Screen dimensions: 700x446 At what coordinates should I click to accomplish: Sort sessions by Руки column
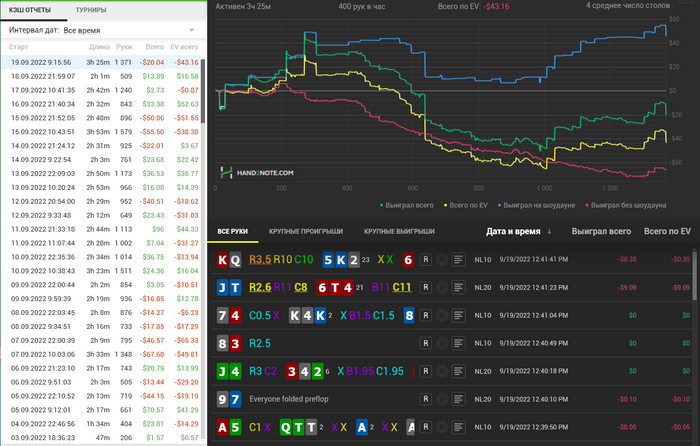pos(124,47)
